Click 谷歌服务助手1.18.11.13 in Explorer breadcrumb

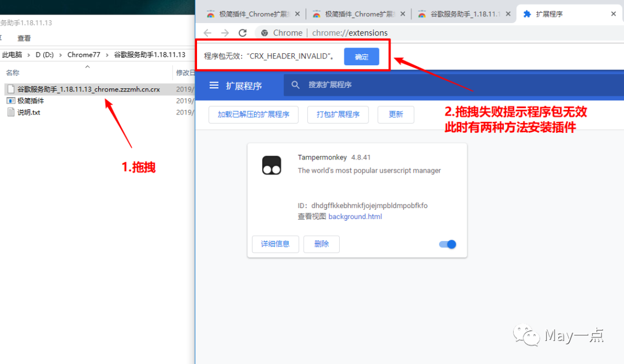(150, 55)
